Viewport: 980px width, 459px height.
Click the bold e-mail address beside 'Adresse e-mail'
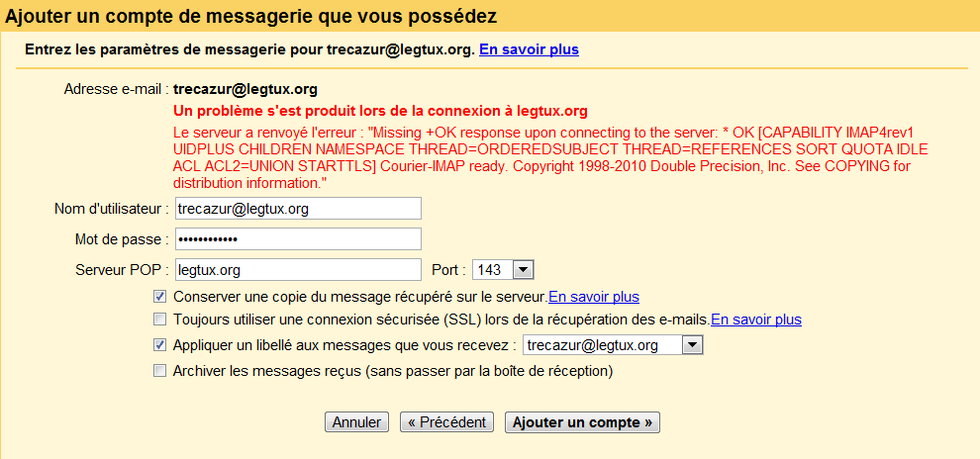click(x=245, y=89)
